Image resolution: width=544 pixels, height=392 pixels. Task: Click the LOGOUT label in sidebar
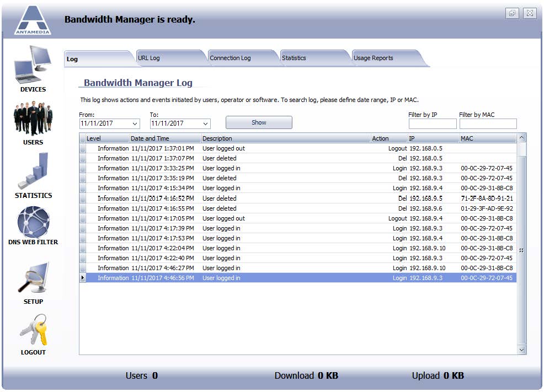tap(33, 352)
